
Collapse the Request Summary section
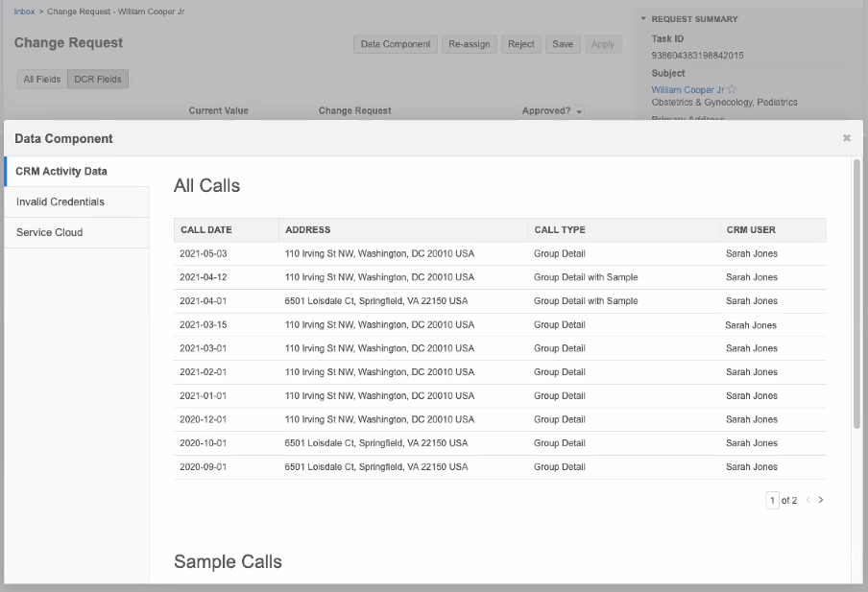click(643, 19)
